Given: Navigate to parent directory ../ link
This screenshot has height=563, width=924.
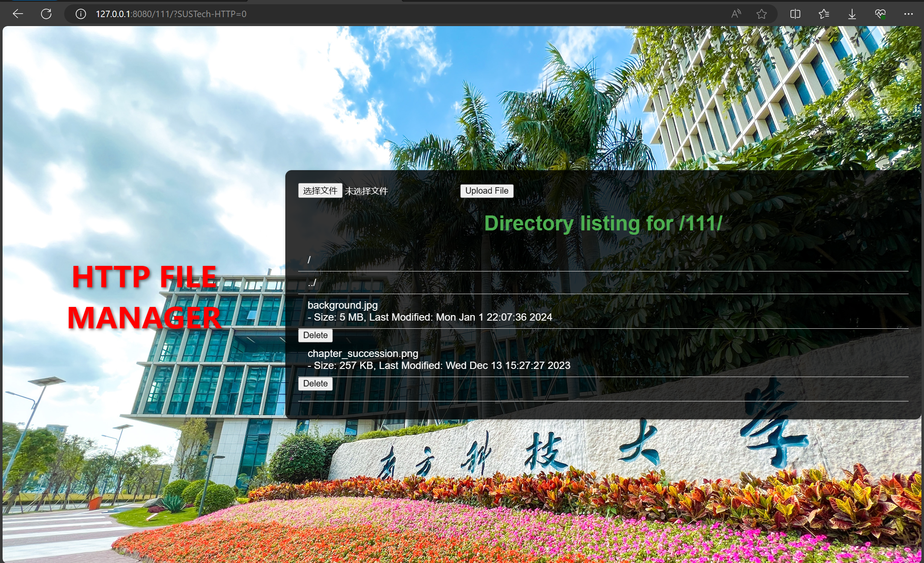Looking at the screenshot, I should (312, 283).
